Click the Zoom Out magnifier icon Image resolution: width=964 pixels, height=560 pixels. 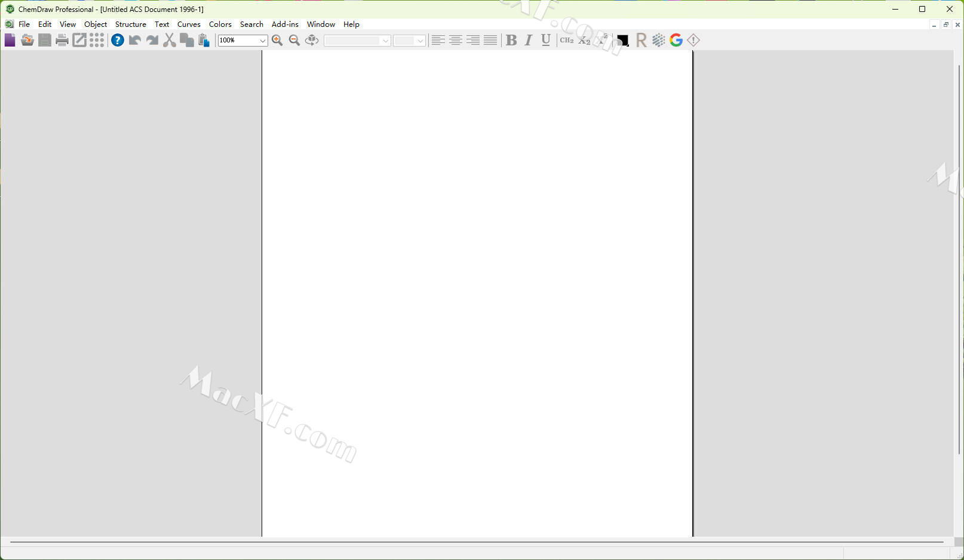coord(294,40)
